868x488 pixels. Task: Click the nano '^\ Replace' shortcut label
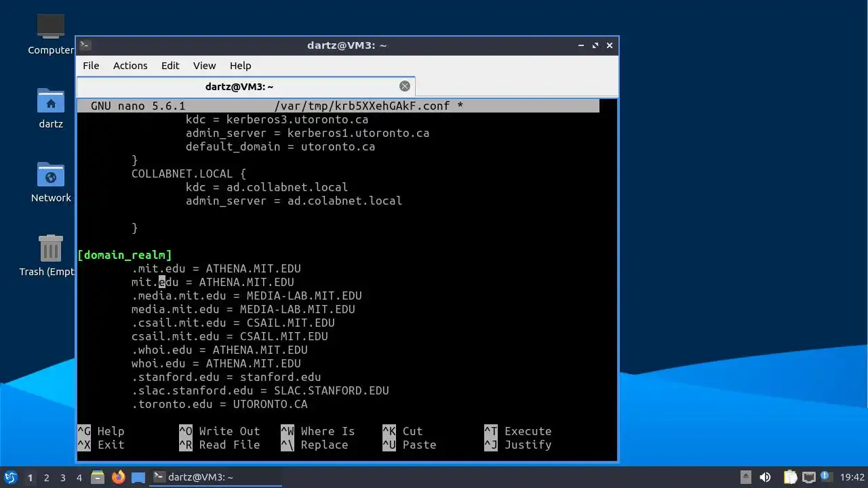click(x=315, y=445)
